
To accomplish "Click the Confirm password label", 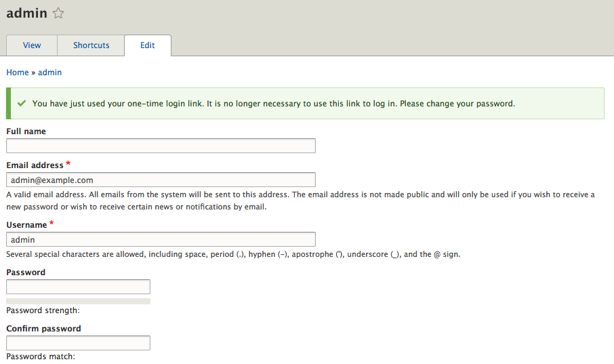I will pos(43,329).
